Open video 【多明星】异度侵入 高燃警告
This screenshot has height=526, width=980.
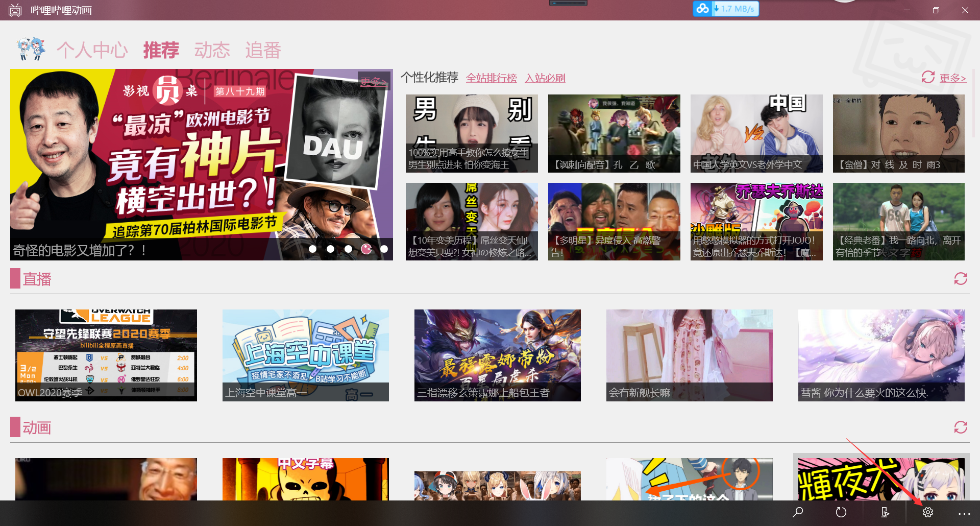coord(614,222)
